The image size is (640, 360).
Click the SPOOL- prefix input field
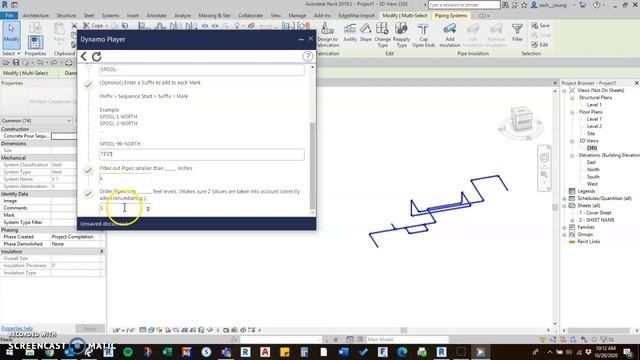[x=202, y=70]
